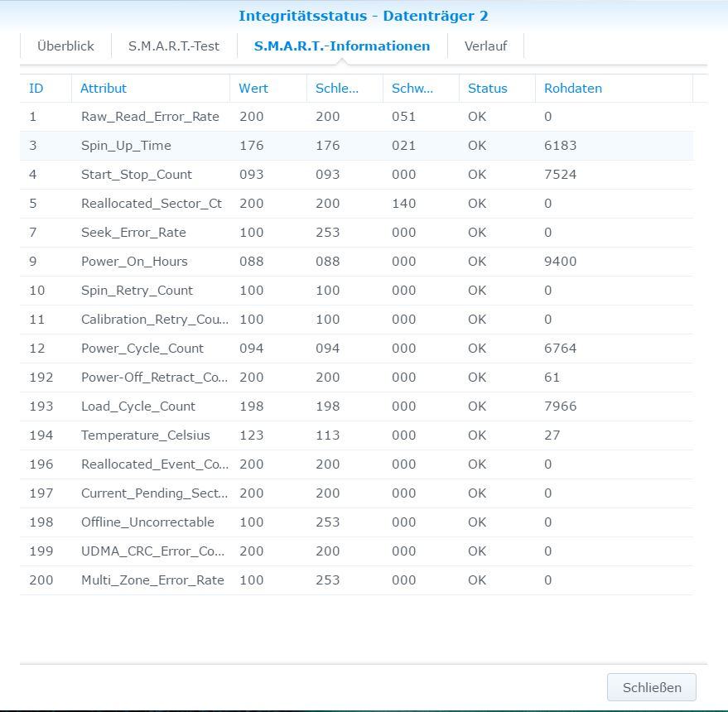Open the S.M.A.R.T.-Test tab

point(174,46)
